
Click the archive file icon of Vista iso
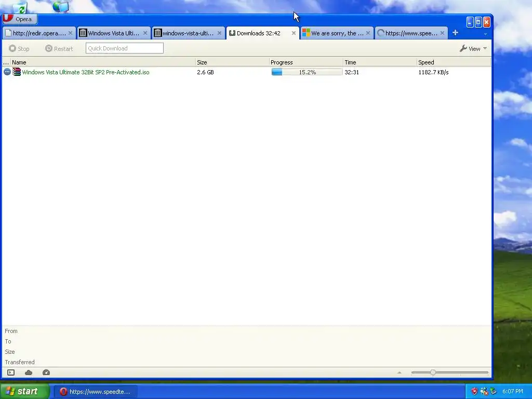pos(17,72)
